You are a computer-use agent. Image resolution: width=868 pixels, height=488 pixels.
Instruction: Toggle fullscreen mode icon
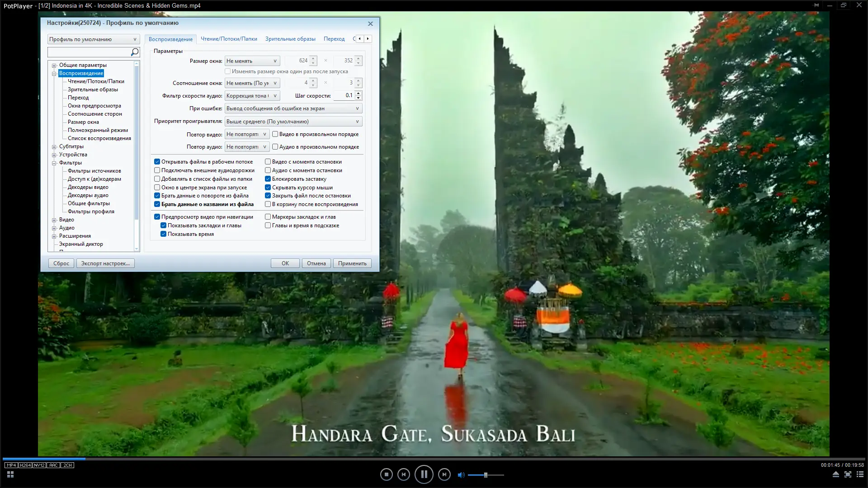[x=848, y=474]
